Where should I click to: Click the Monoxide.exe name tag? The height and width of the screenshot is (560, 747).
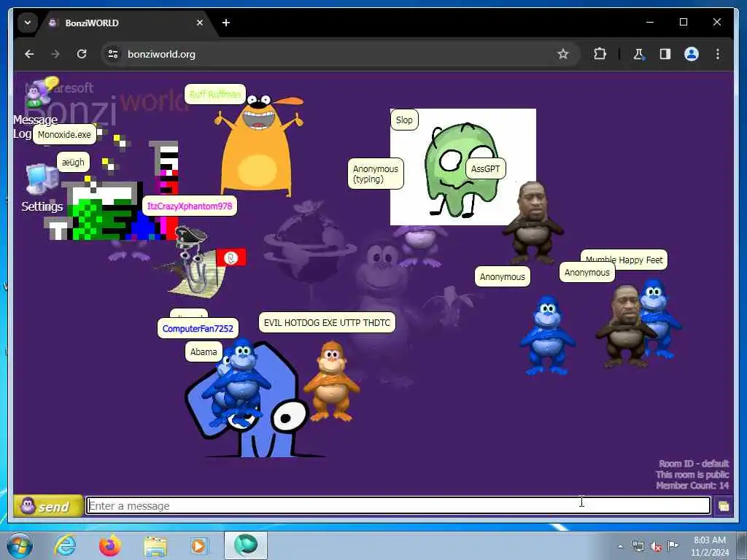coord(64,135)
